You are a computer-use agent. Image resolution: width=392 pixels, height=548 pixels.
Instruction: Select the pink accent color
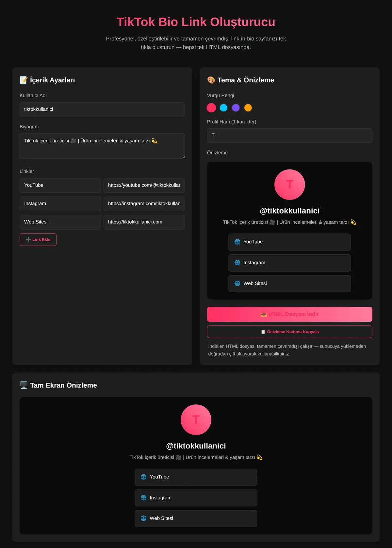tap(211, 108)
